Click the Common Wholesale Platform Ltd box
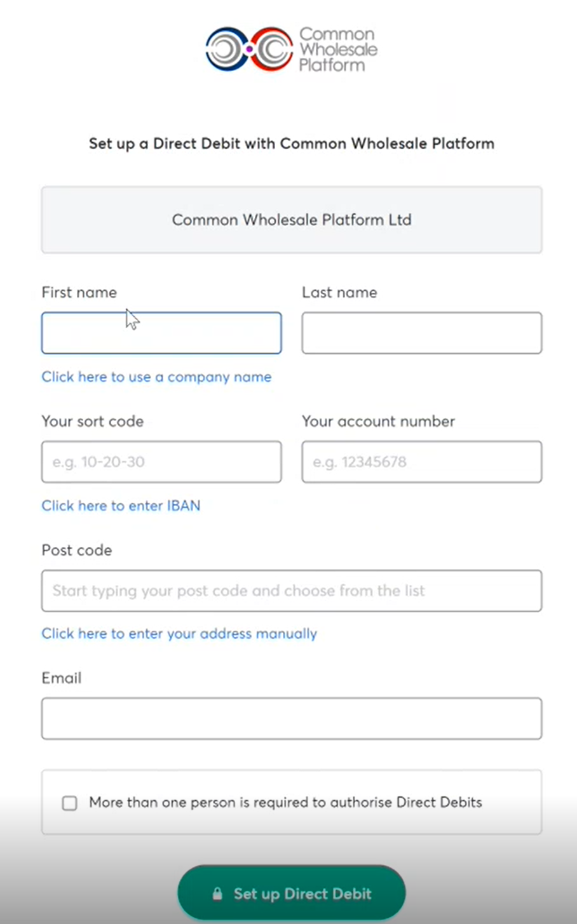 coord(291,220)
